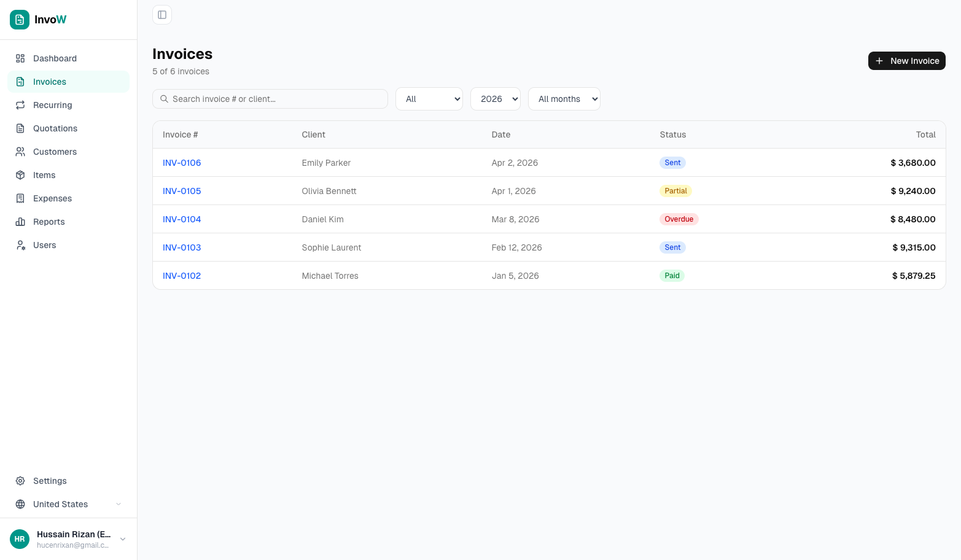Click the date Apr 2, 2026
Viewport: 961px width, 560px height.
515,163
